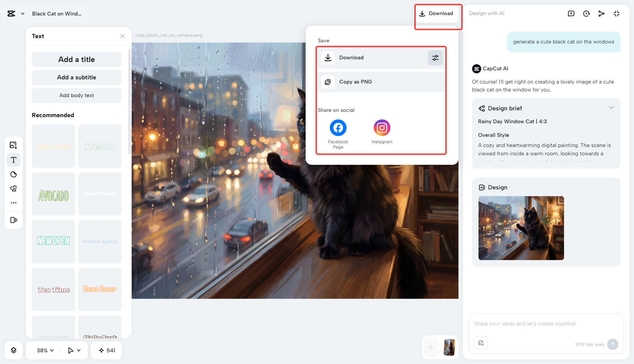This screenshot has height=364, width=634.
Task: Pick the Business Agency text preset
Action: click(100, 242)
